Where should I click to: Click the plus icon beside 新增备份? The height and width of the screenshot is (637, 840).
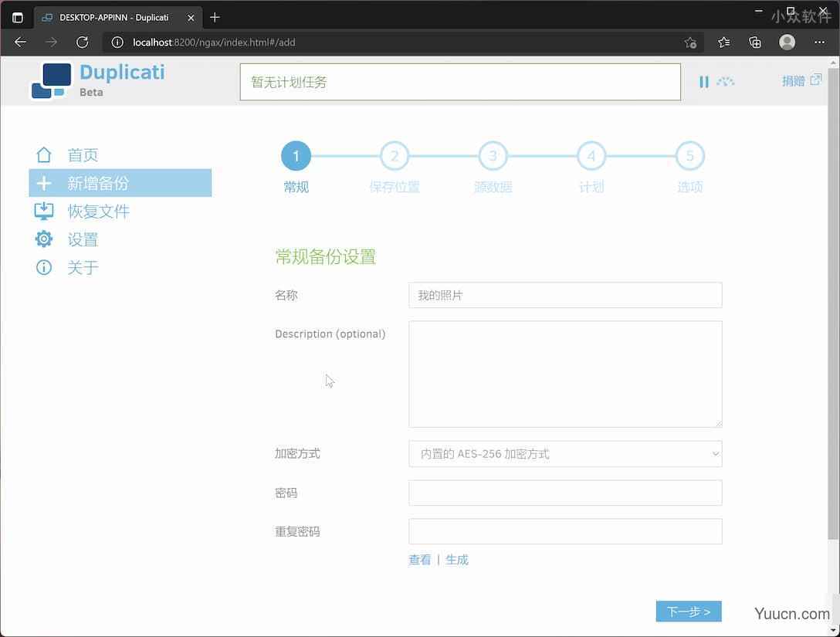click(44, 183)
